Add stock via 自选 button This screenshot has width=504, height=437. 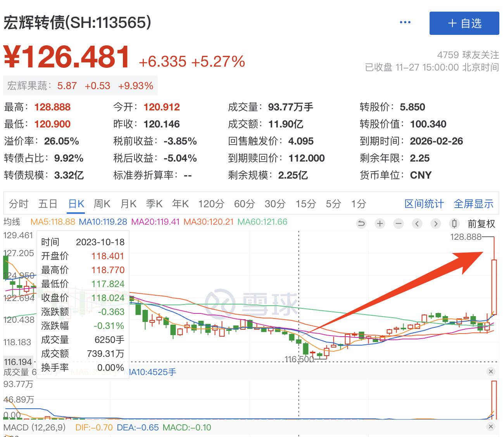tap(464, 23)
